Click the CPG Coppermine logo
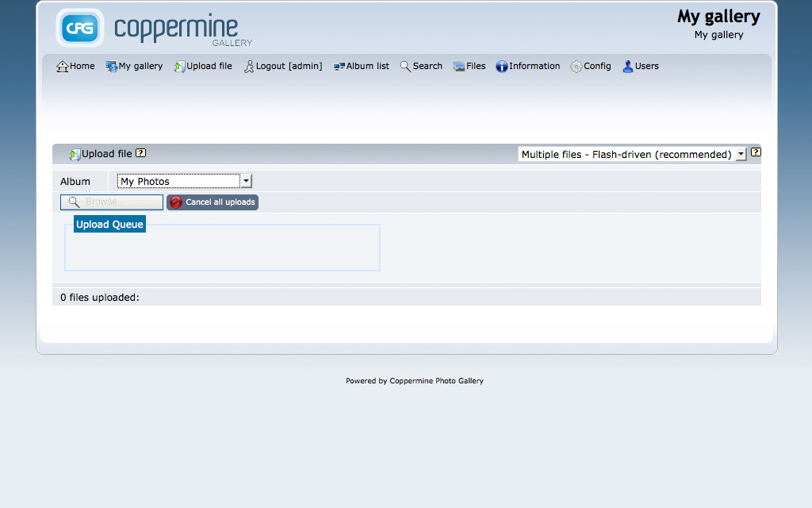The width and height of the screenshot is (812, 508). coord(79,28)
